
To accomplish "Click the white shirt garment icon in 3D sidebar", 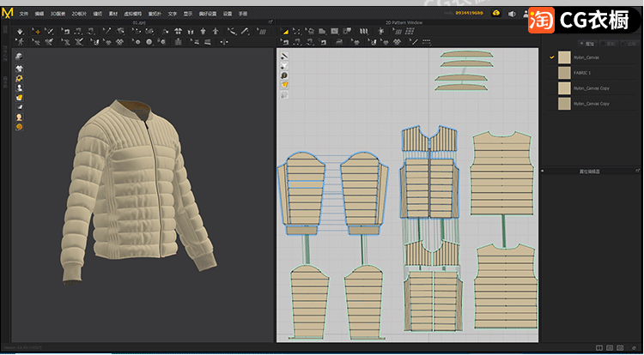I will [x=19, y=67].
